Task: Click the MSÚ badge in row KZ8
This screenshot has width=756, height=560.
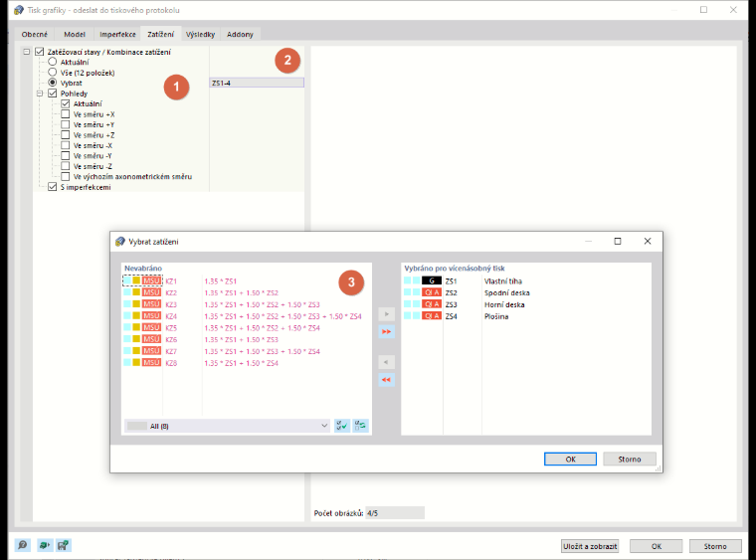Action: pos(151,363)
